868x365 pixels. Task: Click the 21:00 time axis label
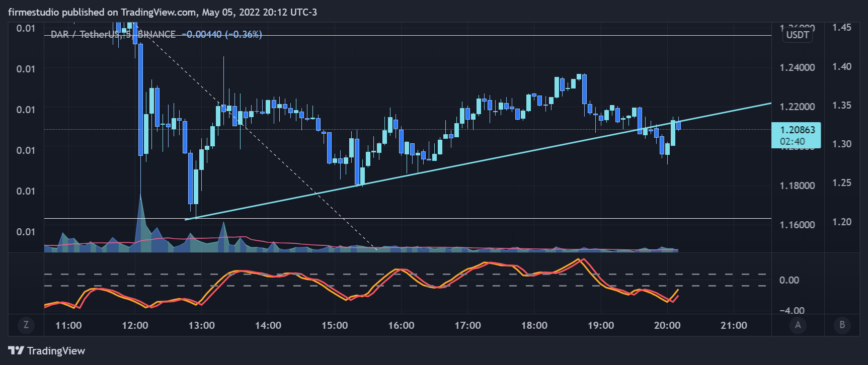click(x=734, y=325)
